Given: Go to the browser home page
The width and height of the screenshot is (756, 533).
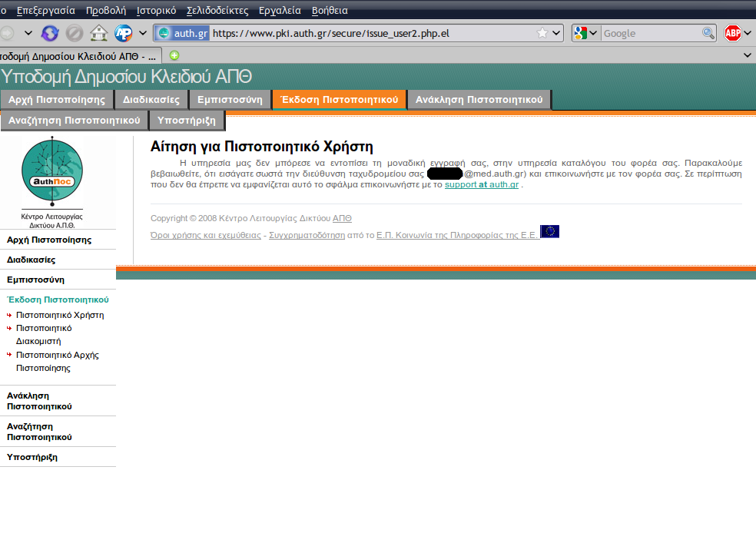Looking at the screenshot, I should 99,33.
